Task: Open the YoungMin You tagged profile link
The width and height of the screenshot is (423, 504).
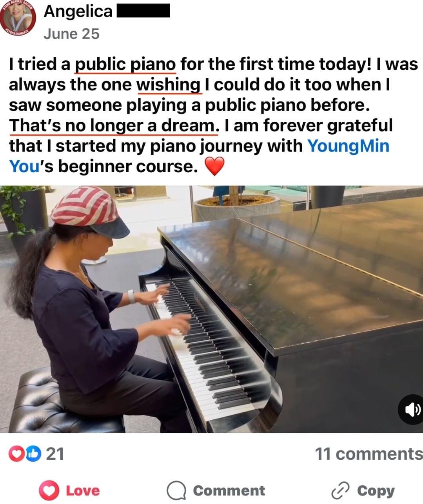Action: click(x=199, y=156)
